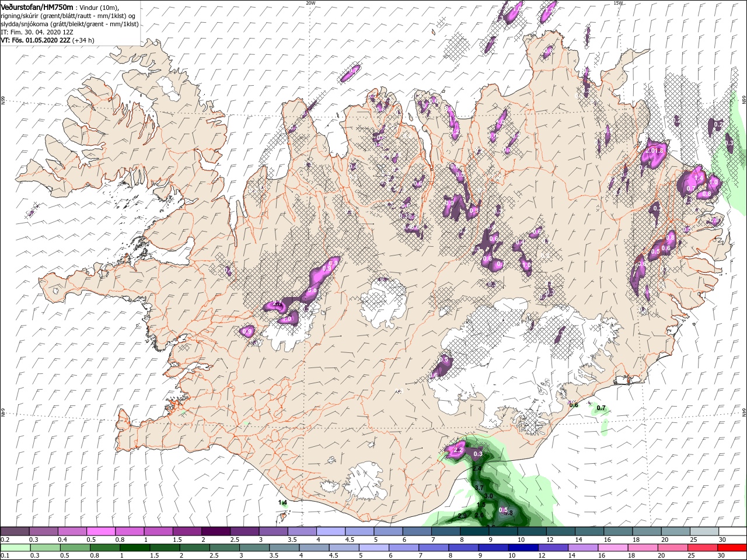Click the '15W' longitude label on top edge

(x=618, y=3)
